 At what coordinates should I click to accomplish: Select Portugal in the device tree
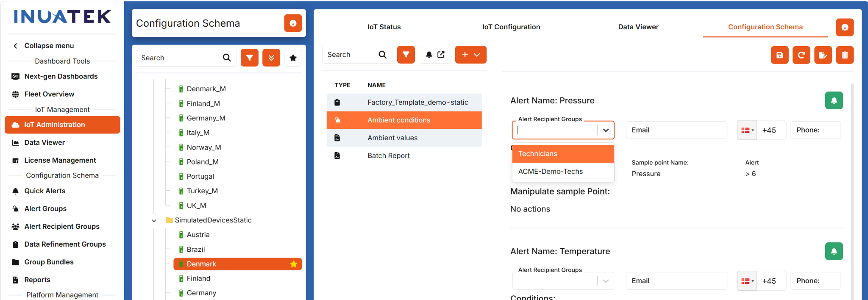pos(200,176)
